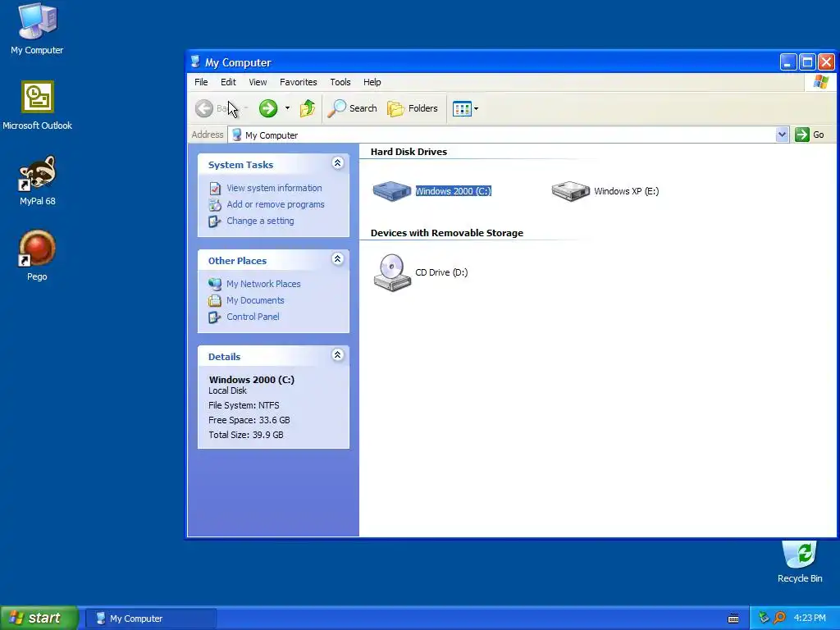
Task: Click the System Tasks panel title
Action: [240, 165]
